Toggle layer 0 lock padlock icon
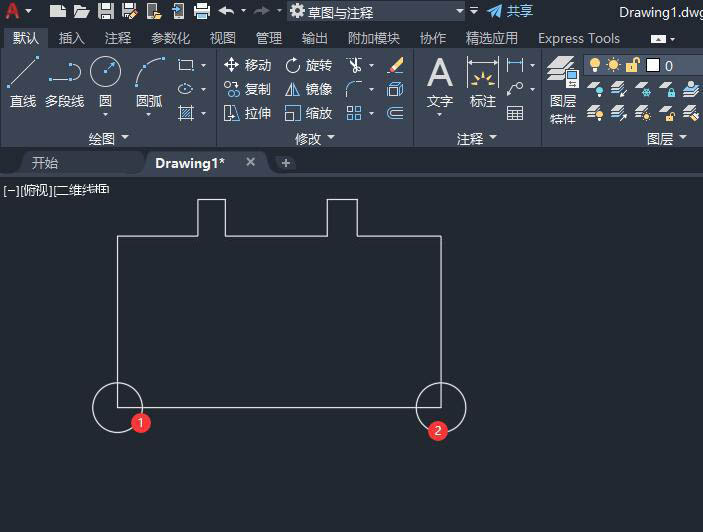This screenshot has height=532, width=703. point(632,65)
